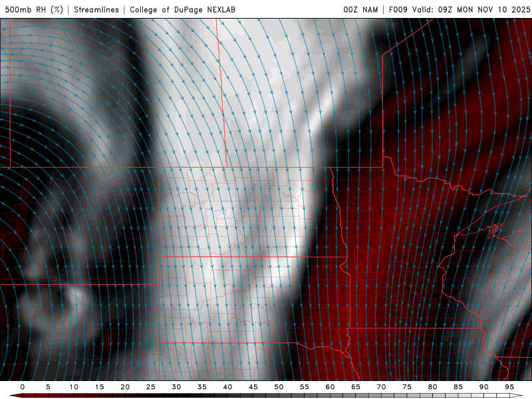Click the '20' value on the color scale
Image resolution: width=532 pixels, height=399 pixels.
click(125, 387)
